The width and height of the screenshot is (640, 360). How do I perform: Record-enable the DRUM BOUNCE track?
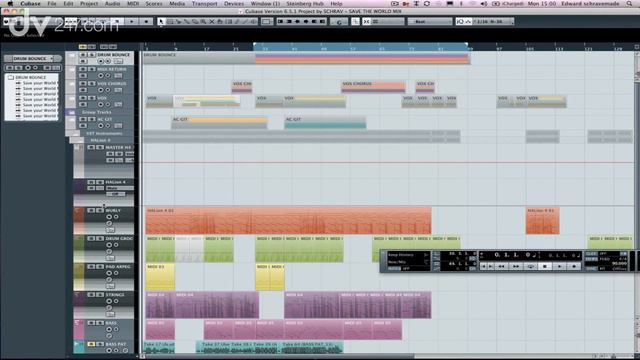point(100,61)
